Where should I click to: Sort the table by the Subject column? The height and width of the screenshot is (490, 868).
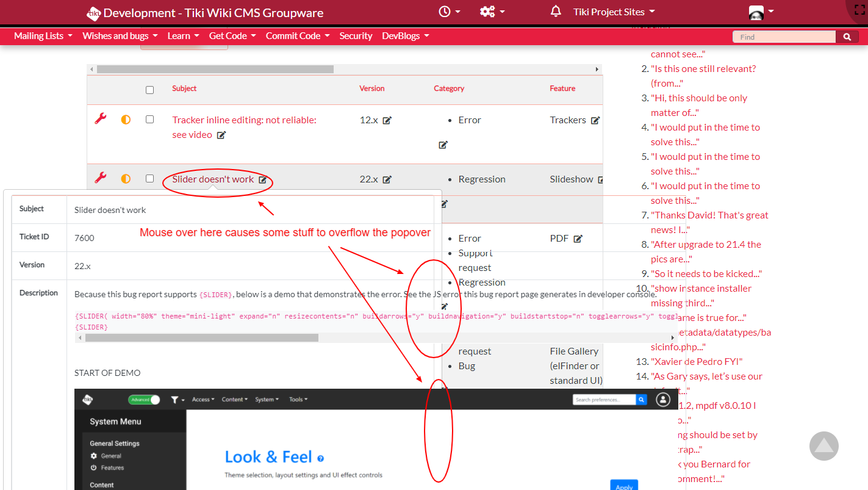click(184, 88)
